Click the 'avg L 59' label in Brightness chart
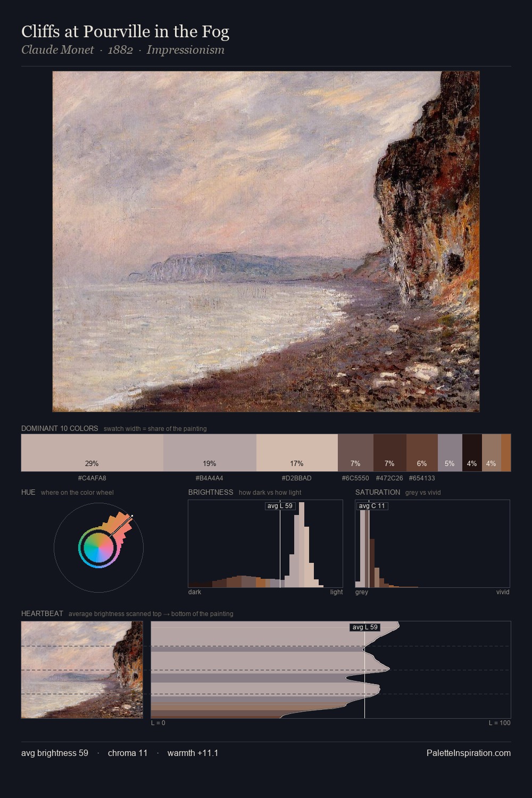The width and height of the screenshot is (532, 798). click(280, 506)
